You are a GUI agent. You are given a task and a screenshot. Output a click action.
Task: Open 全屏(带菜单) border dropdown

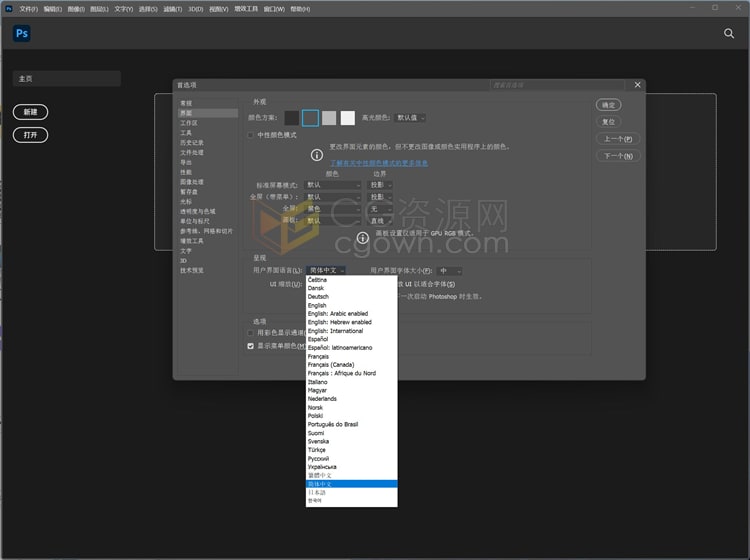click(380, 197)
